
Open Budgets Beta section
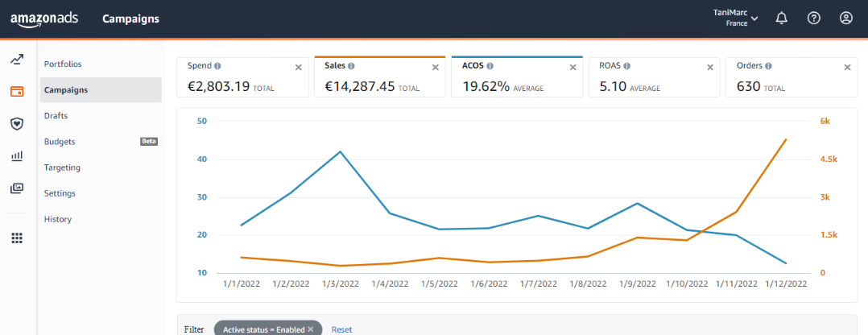[x=101, y=142]
